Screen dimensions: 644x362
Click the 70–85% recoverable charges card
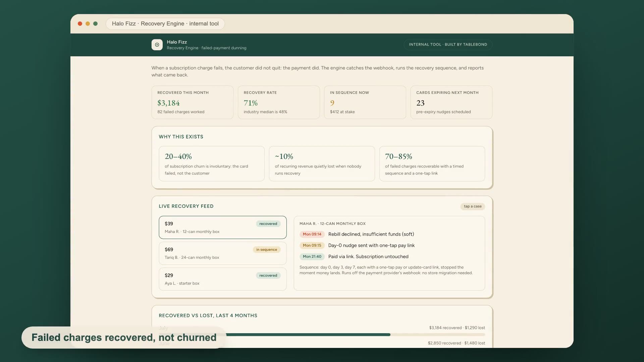432,164
